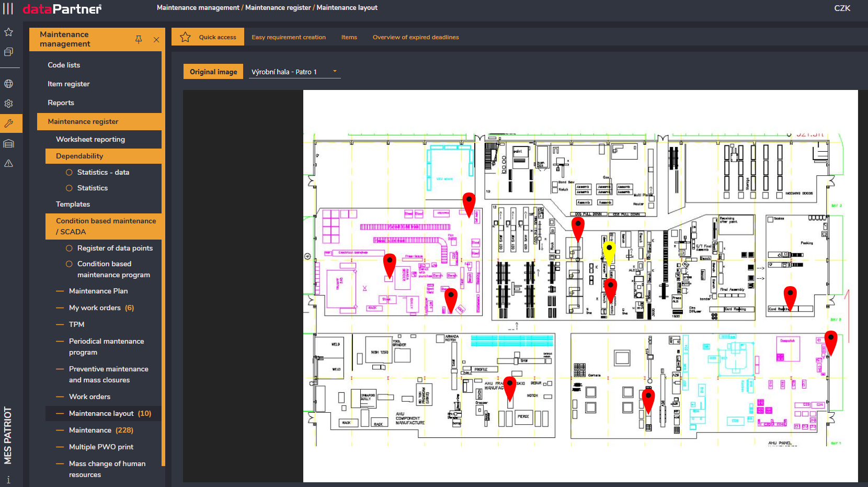Viewport: 868px width, 487px height.
Task: Click the Original image button
Action: point(213,72)
